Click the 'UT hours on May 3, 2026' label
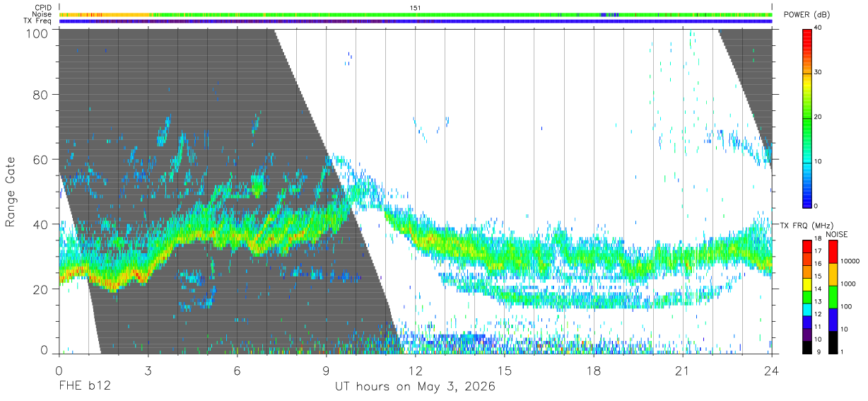Viewport: 868px width, 401px height. tap(415, 388)
